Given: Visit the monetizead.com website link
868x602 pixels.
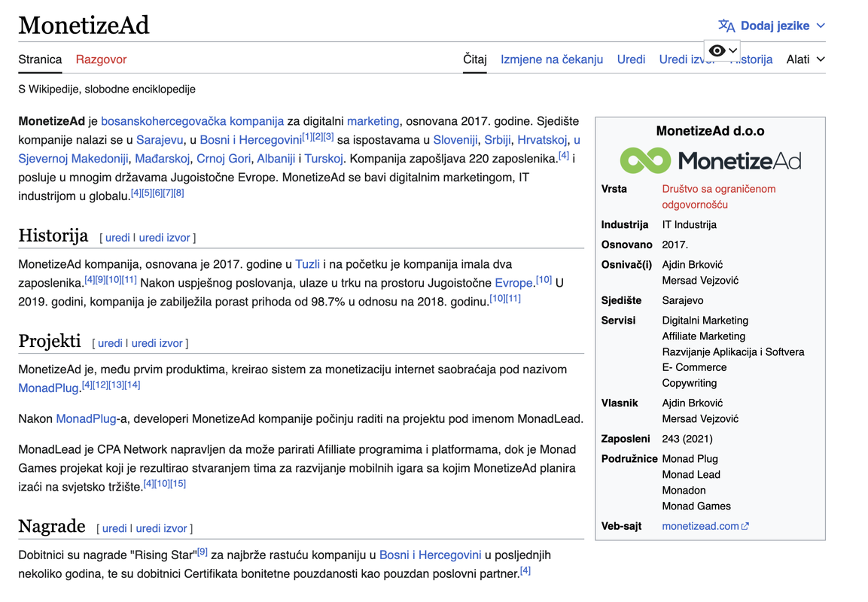Looking at the screenshot, I should (700, 526).
